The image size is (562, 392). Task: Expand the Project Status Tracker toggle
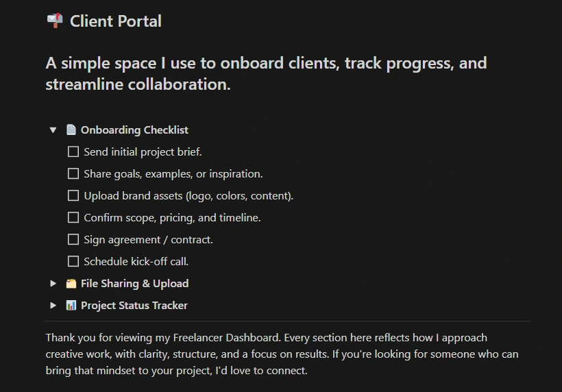click(53, 305)
